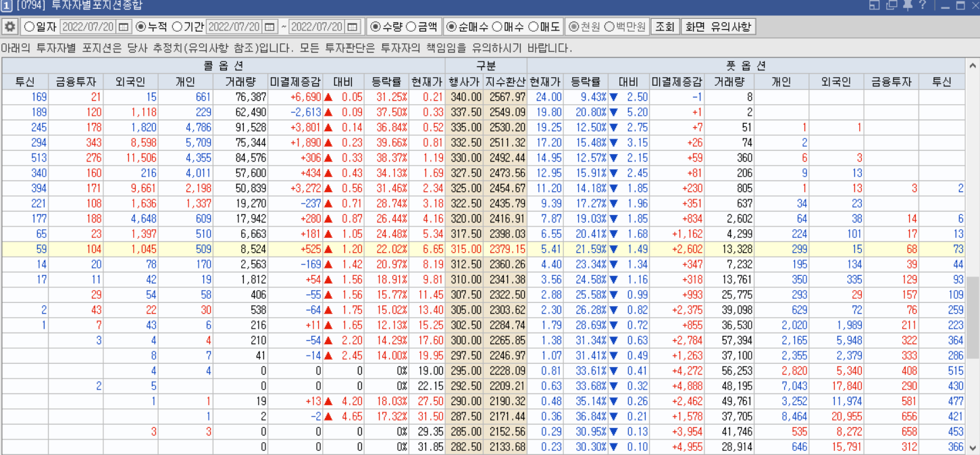Click put current price 24.00
The width and height of the screenshot is (980, 455).
click(x=546, y=97)
